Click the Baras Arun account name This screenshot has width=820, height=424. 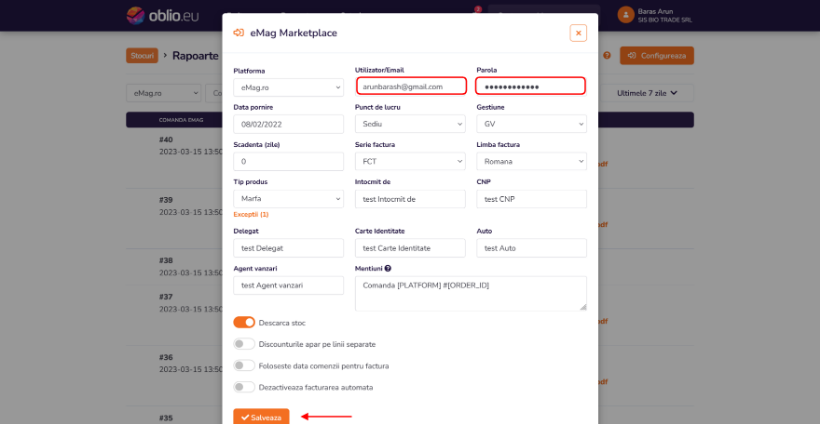point(655,11)
